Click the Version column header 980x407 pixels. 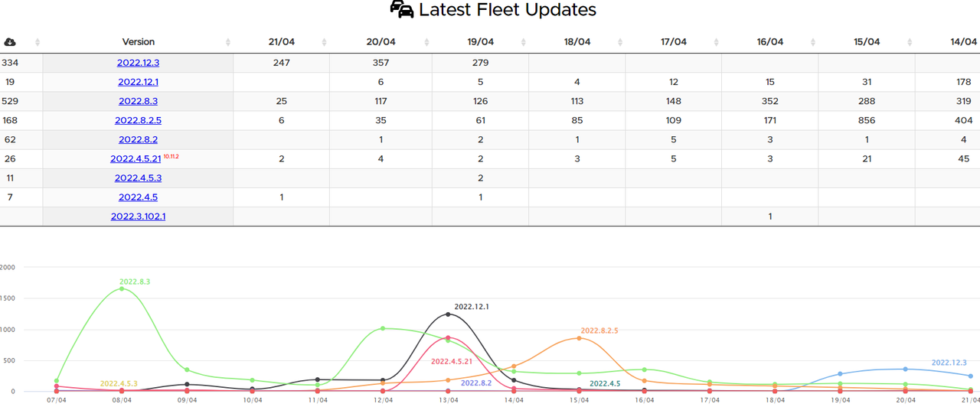[x=138, y=42]
